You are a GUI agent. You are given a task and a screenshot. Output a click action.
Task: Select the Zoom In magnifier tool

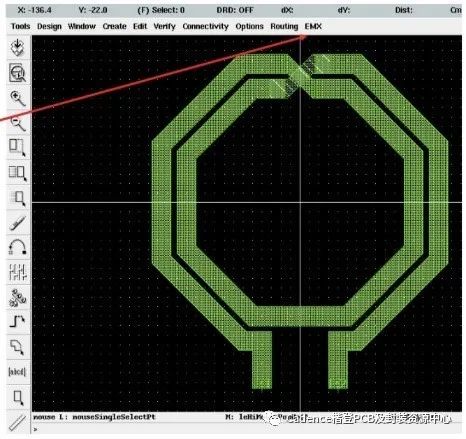click(17, 98)
